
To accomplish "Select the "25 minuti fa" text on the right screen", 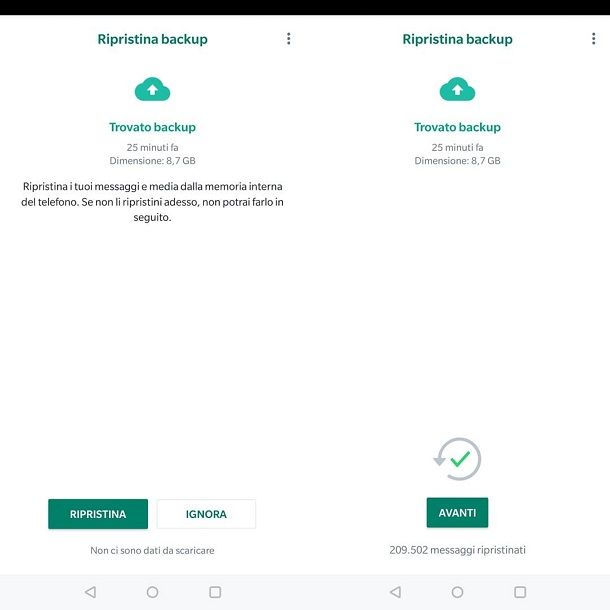I will [458, 147].
